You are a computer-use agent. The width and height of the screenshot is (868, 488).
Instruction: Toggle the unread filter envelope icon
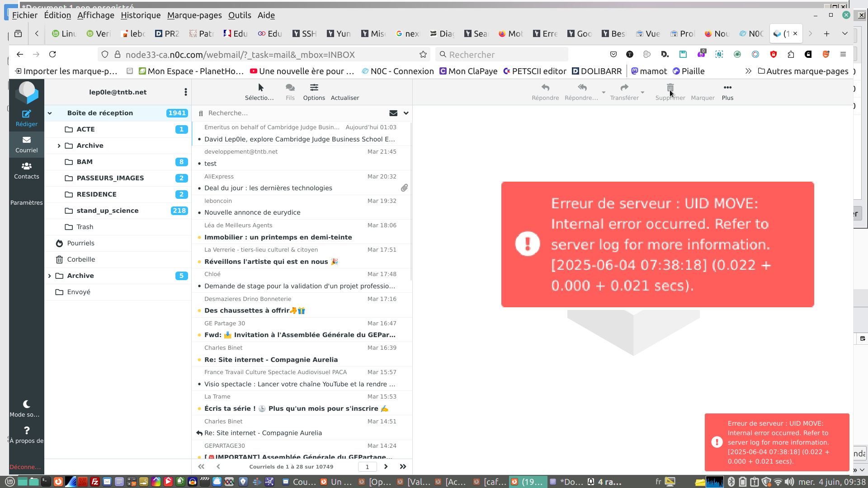coord(393,113)
